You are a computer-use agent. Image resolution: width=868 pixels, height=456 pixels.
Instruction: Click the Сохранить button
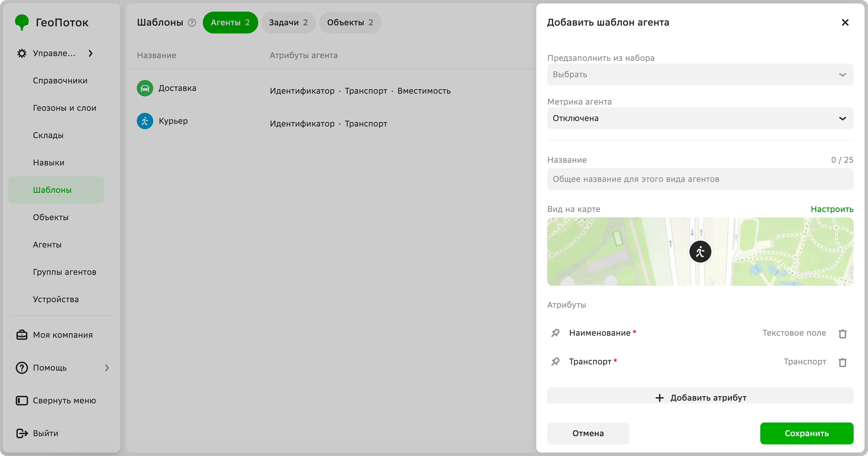click(807, 433)
